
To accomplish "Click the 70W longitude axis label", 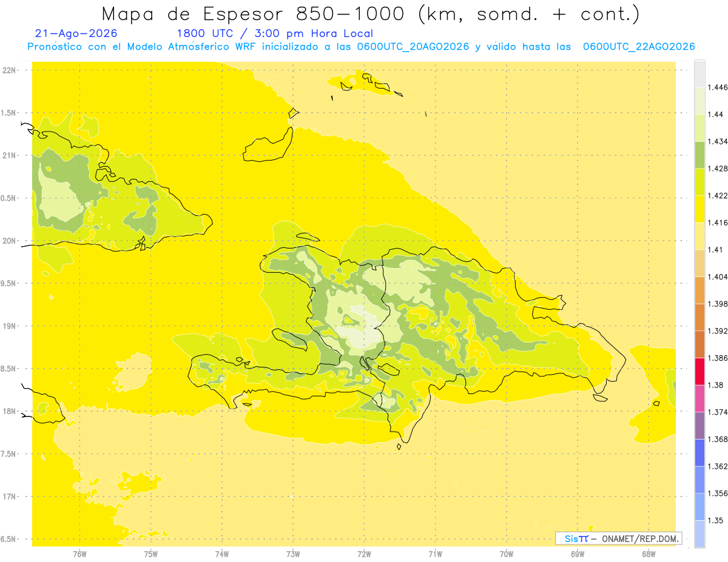I will pos(506,554).
